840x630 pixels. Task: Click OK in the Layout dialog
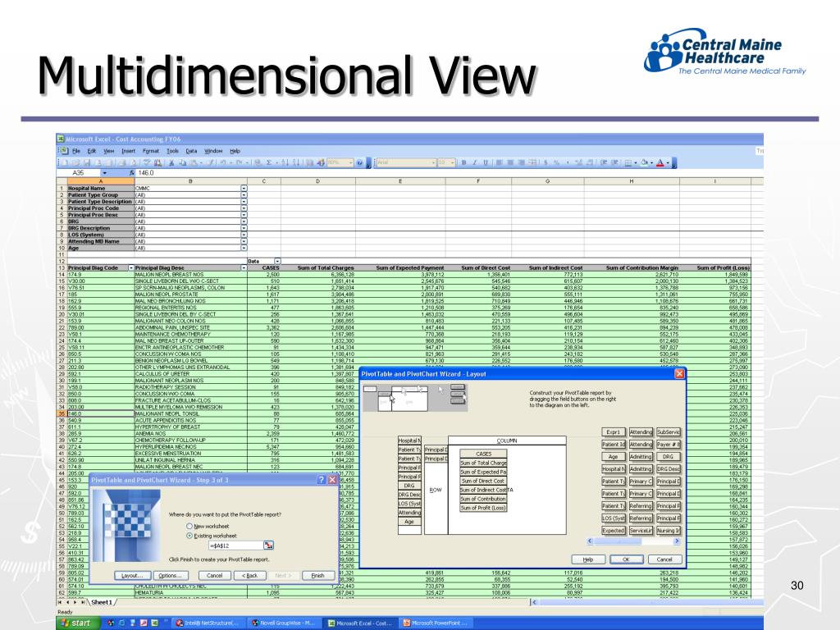[x=626, y=559]
